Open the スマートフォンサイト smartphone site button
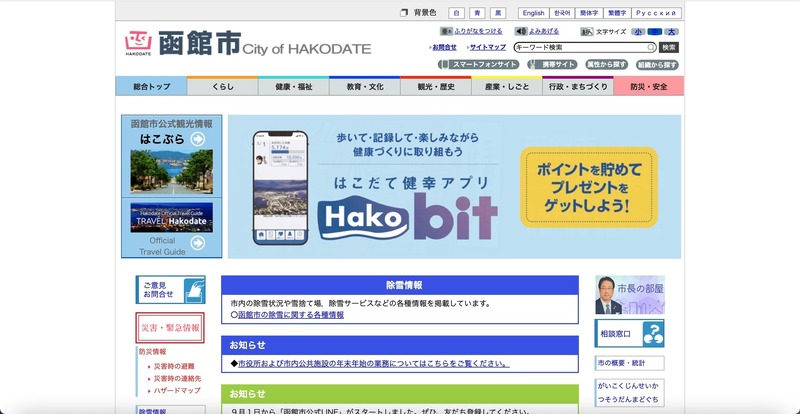Image resolution: width=800 pixels, height=414 pixels. (x=480, y=64)
